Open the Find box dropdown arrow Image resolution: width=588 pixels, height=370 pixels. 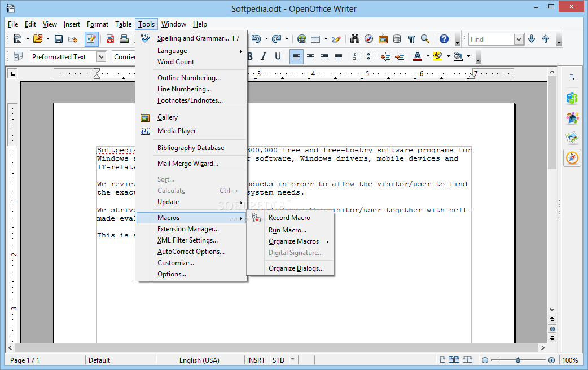(519, 39)
